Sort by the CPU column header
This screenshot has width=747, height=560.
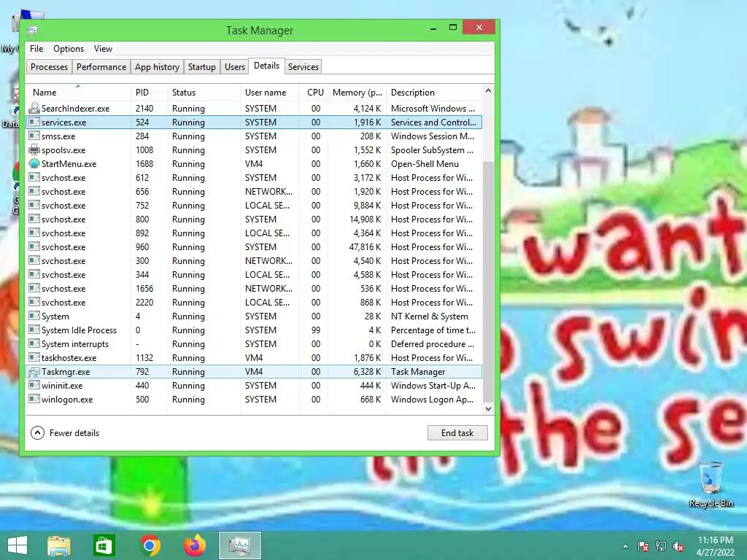click(314, 93)
